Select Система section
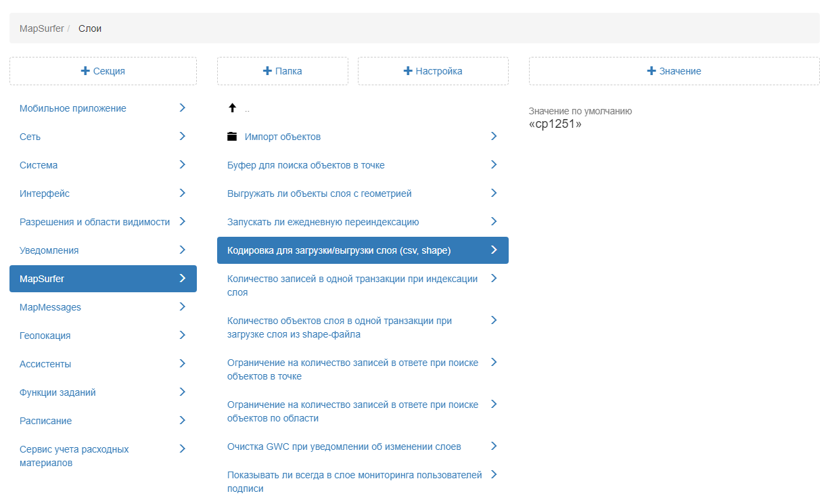This screenshot has height=504, width=830. pos(103,165)
